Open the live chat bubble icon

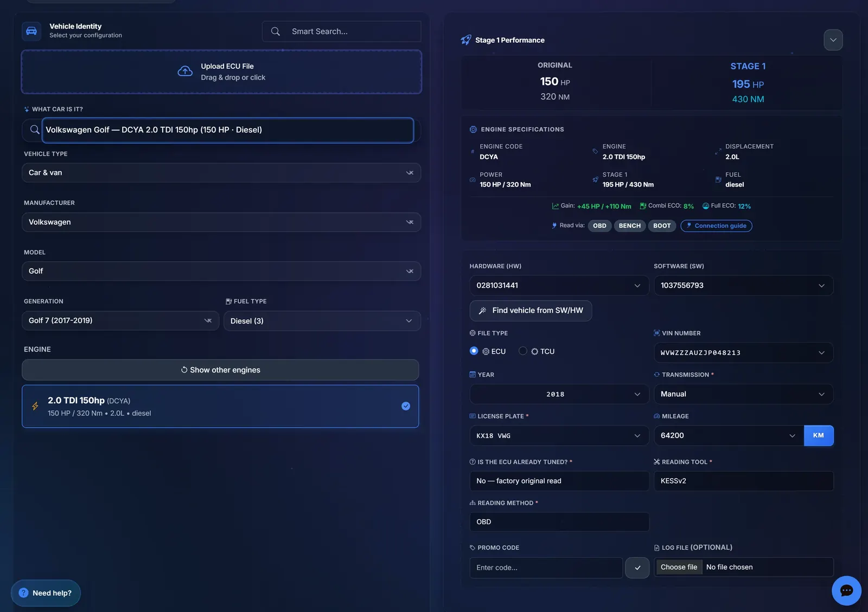pyautogui.click(x=846, y=590)
